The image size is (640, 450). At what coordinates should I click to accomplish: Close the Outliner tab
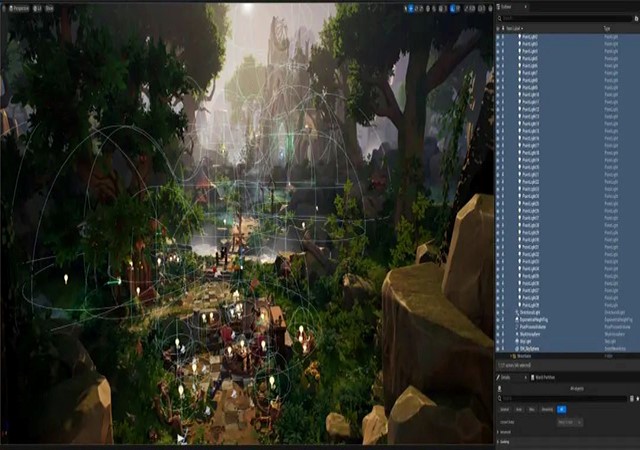point(525,7)
